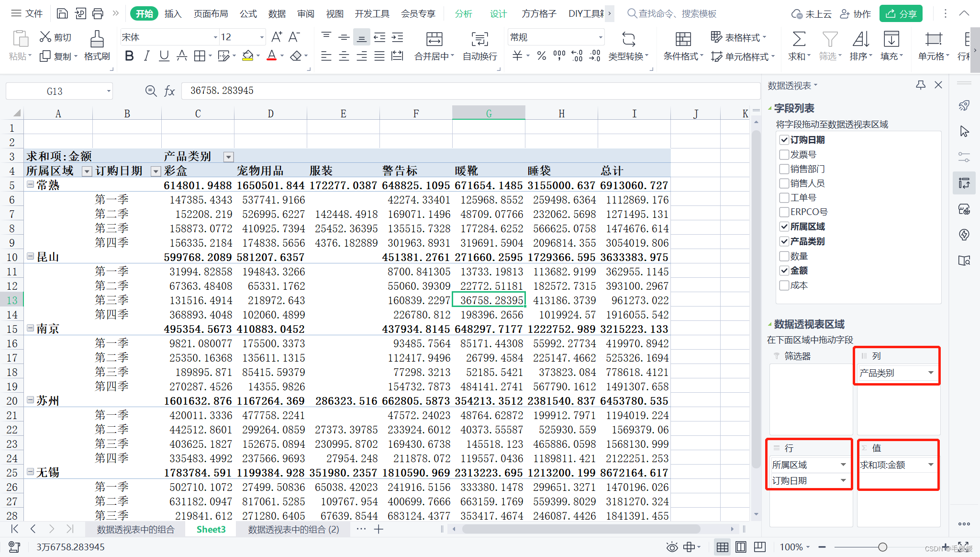Open the 所属区域 filter dropdown in cell A4
The height and width of the screenshot is (557, 980).
tap(87, 171)
